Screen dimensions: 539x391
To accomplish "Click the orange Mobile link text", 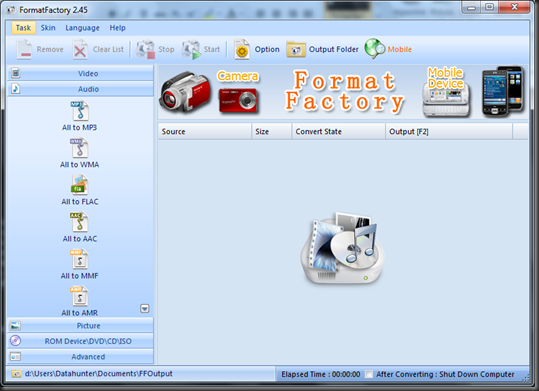I will click(399, 50).
